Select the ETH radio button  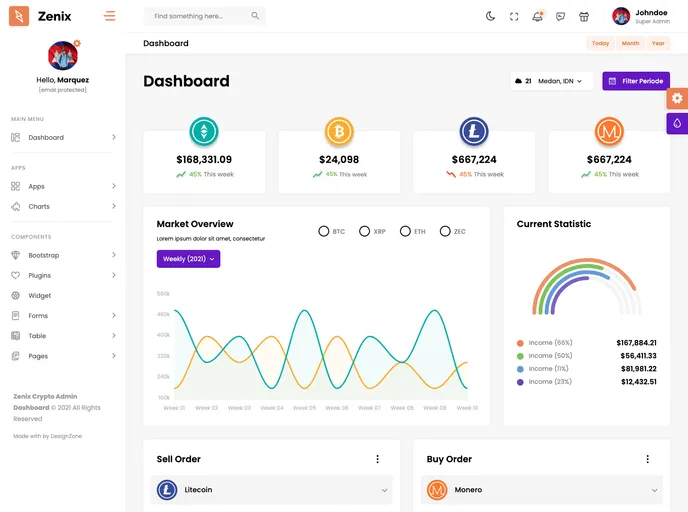tap(405, 231)
